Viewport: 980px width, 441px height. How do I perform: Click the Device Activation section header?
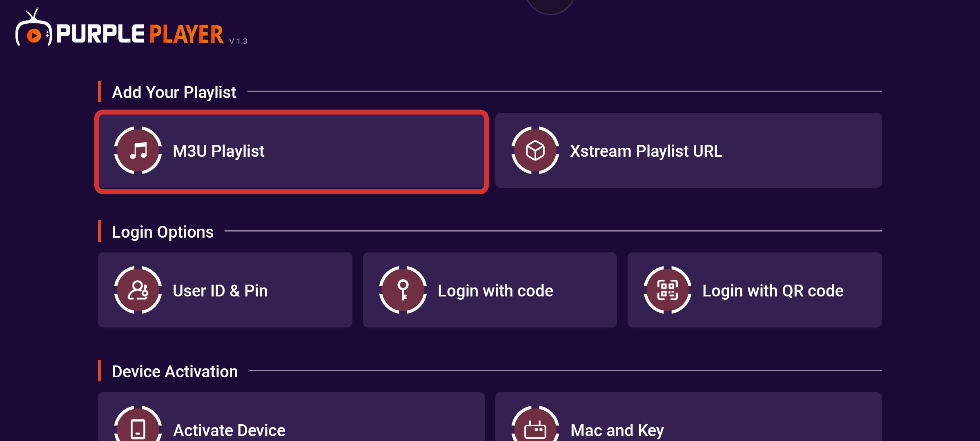(x=175, y=371)
